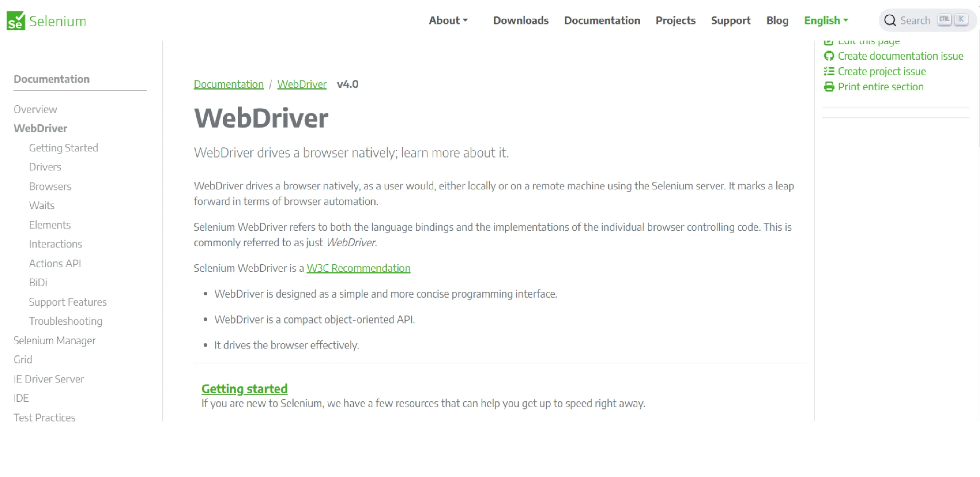Open IDE in the sidebar
Viewport: 980px width, 477px height.
pyautogui.click(x=21, y=398)
